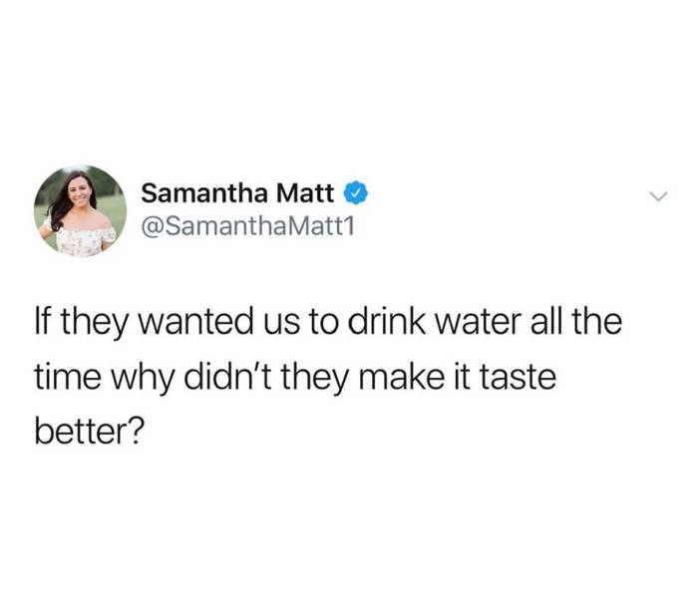Click the word "time" on second line

(68, 377)
